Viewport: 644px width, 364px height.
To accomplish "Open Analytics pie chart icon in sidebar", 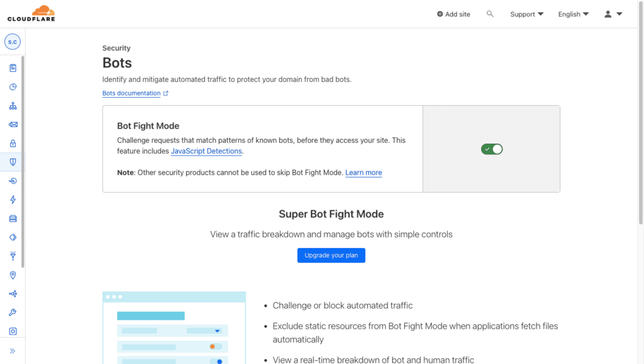I will [13, 87].
